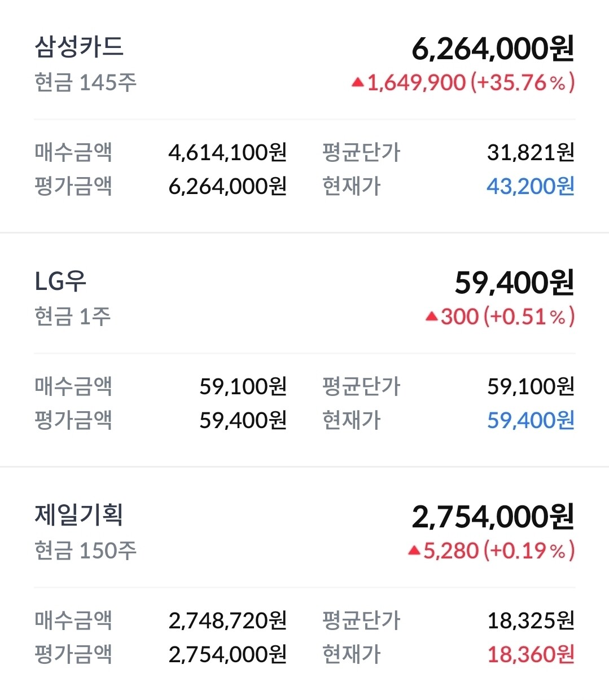Tap the red 18,360원 current price

coord(530,654)
